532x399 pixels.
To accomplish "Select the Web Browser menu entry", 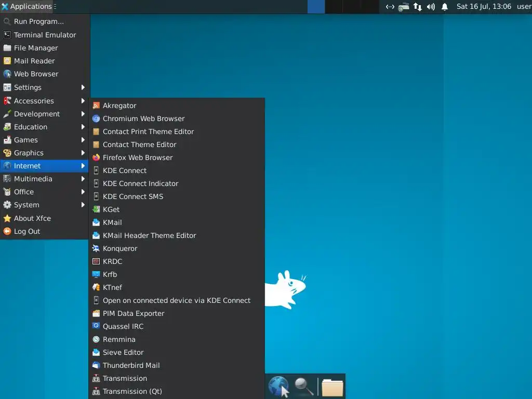I will [x=45, y=74].
